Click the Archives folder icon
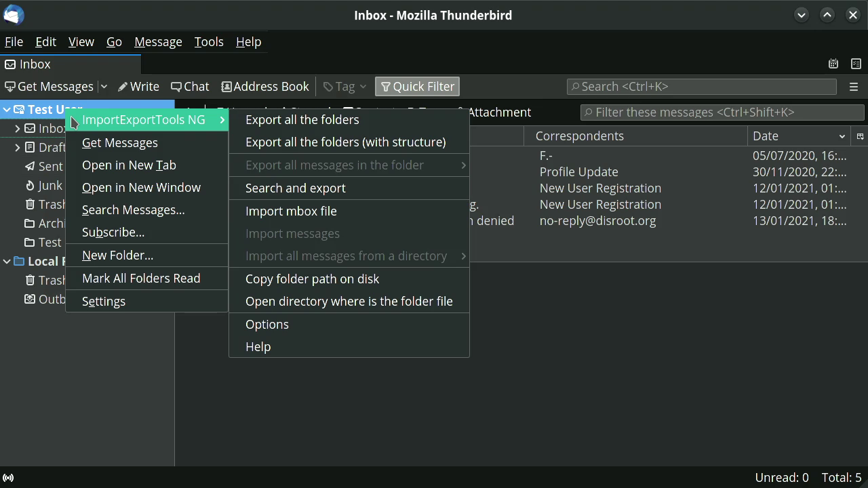The width and height of the screenshot is (868, 488). [x=30, y=223]
